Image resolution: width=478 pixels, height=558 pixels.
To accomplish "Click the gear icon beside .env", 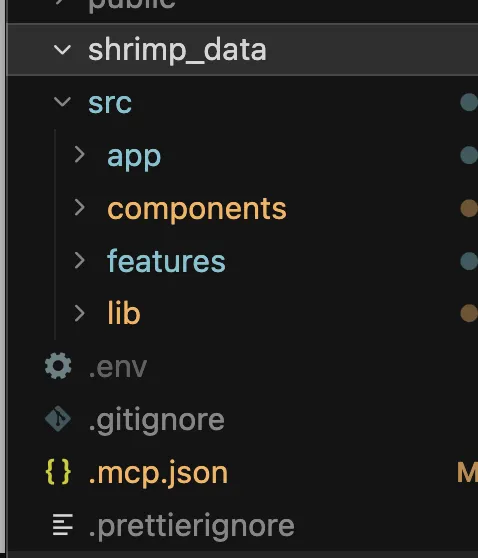I will coord(58,366).
